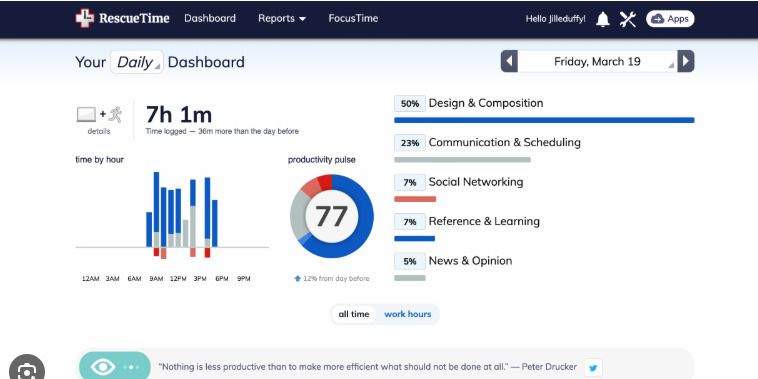Open FocusTime in the navigation bar
The image size is (758, 379).
point(353,18)
